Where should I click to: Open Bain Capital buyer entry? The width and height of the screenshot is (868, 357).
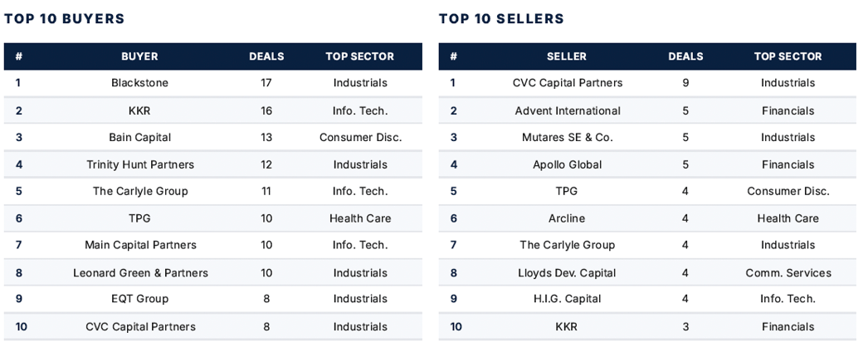pyautogui.click(x=139, y=138)
